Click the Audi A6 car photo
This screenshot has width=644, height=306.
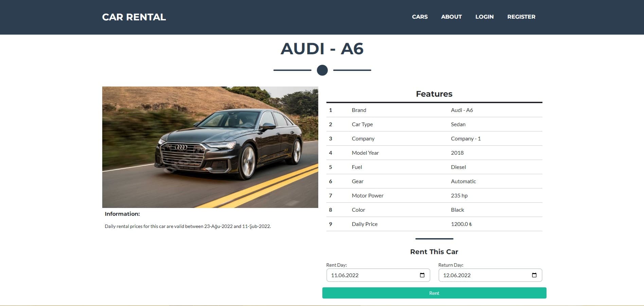point(210,147)
